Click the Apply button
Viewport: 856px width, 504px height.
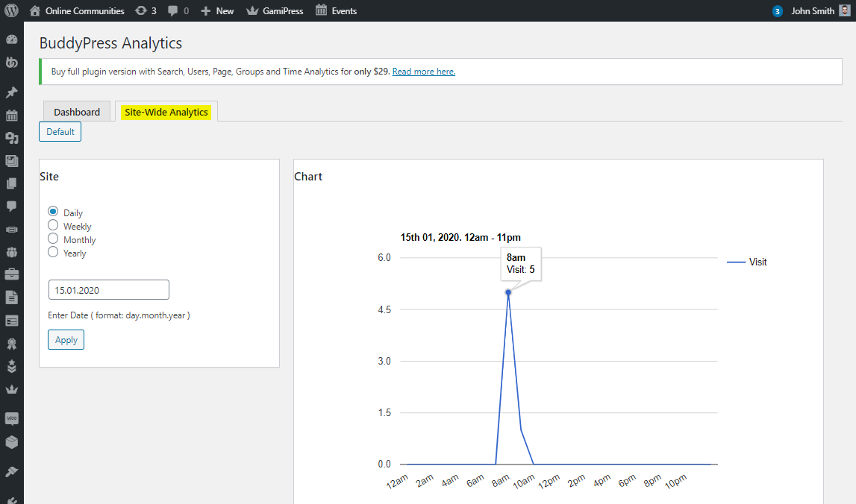[x=66, y=339]
